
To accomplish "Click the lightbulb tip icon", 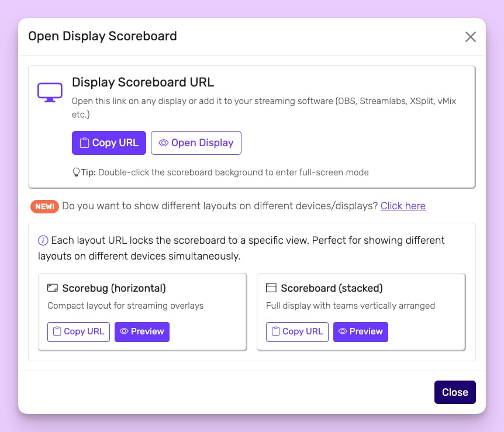I will [75, 172].
